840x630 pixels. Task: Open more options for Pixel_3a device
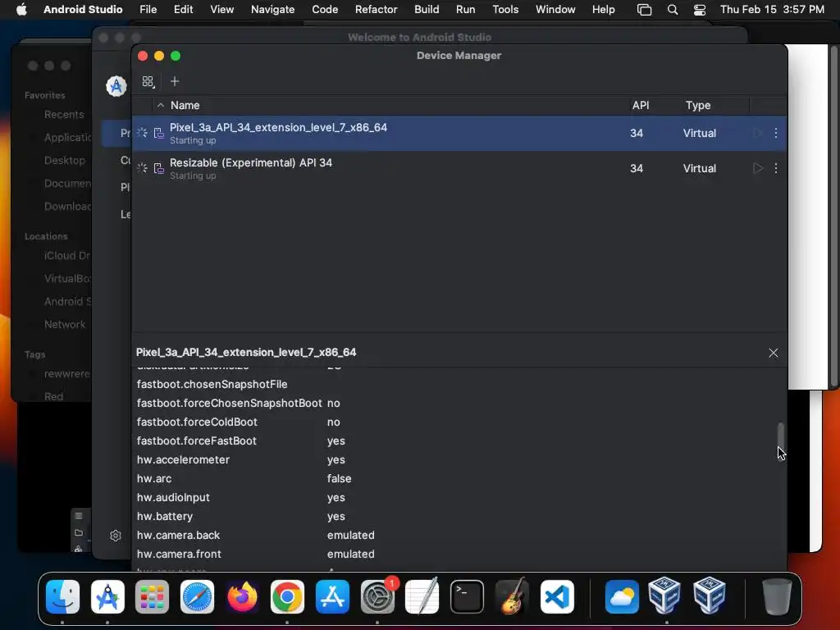click(x=776, y=133)
